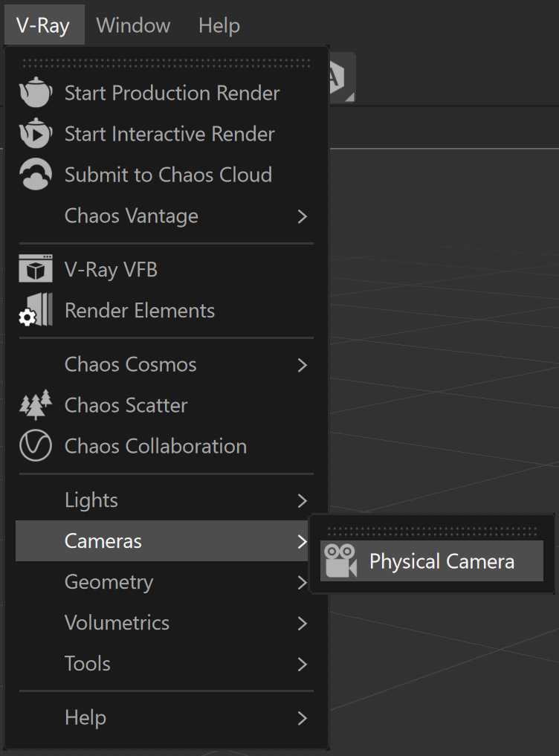
Task: Open V-Ray VFB
Action: (164, 269)
